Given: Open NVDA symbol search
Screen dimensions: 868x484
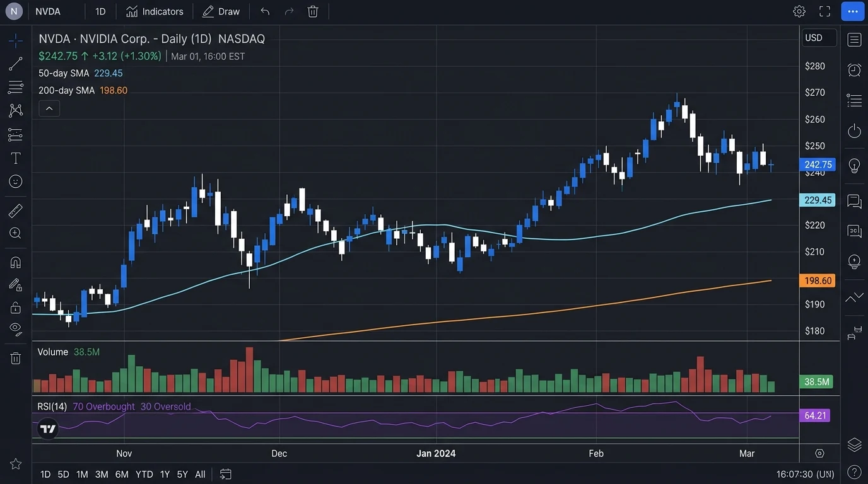Looking at the screenshot, I should [48, 11].
